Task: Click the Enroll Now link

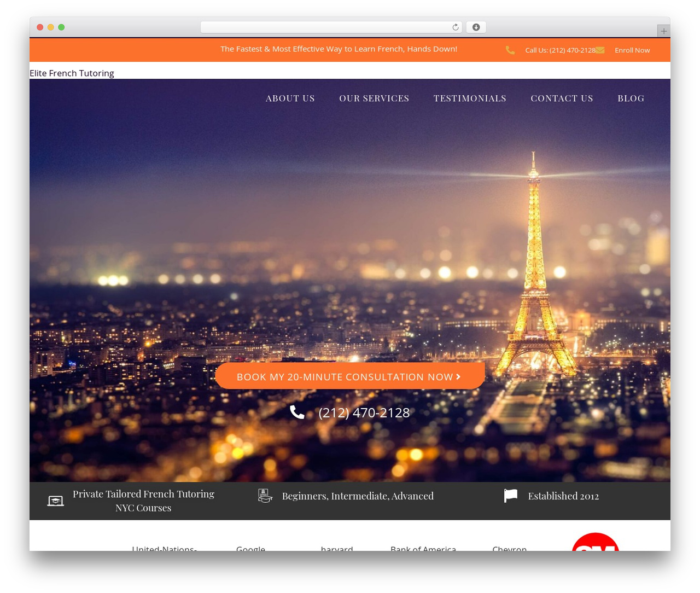Action: coord(632,50)
